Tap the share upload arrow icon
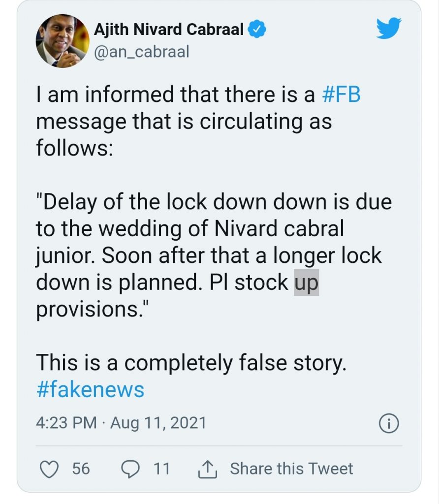This screenshot has width=439, height=504. (x=207, y=469)
